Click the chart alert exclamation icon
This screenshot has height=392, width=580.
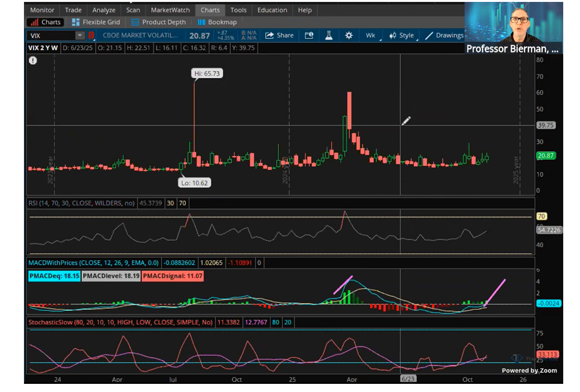(x=33, y=60)
